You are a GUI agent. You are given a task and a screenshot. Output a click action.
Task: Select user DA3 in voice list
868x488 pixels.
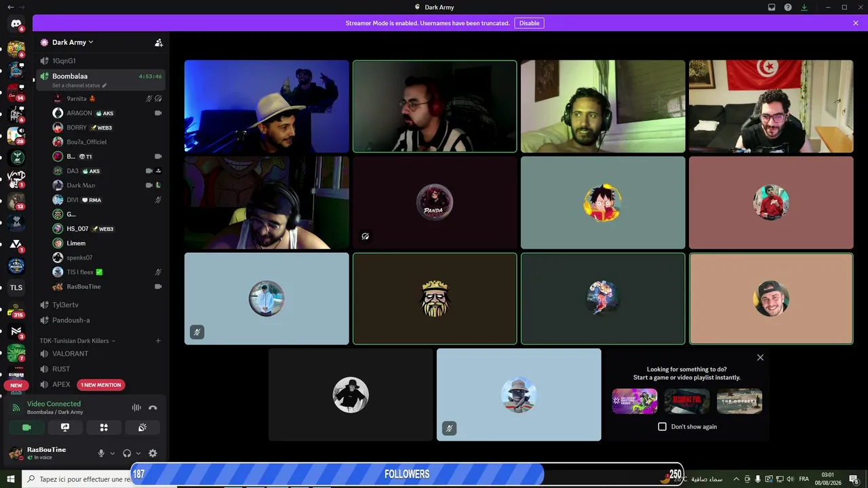tap(107, 171)
